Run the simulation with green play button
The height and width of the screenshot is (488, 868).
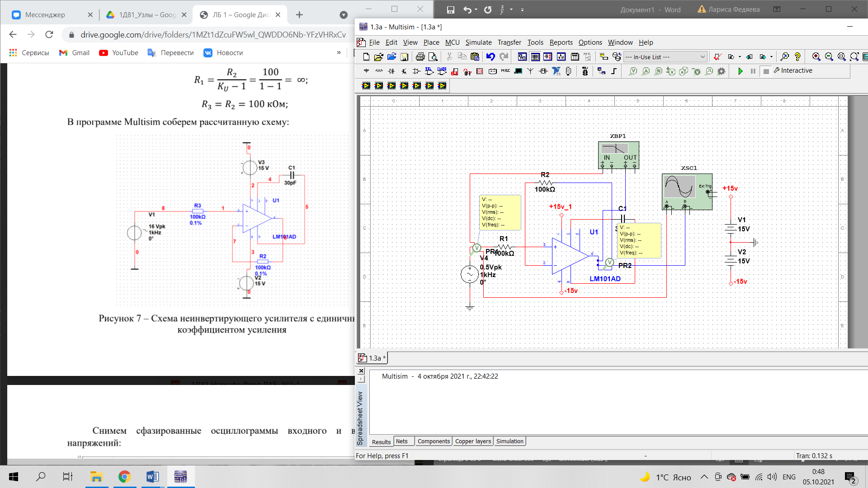tap(741, 71)
